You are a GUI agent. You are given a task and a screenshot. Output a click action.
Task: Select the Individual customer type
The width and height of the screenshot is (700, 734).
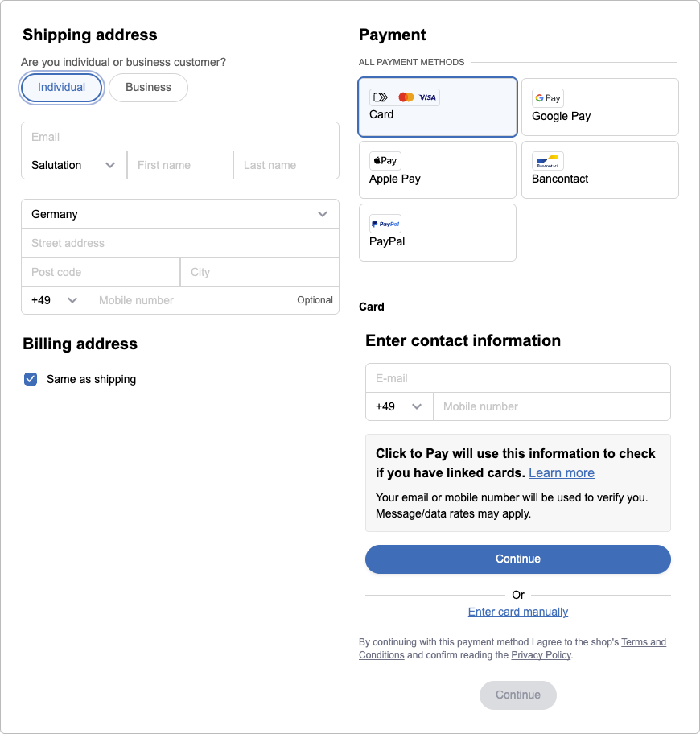pos(61,88)
